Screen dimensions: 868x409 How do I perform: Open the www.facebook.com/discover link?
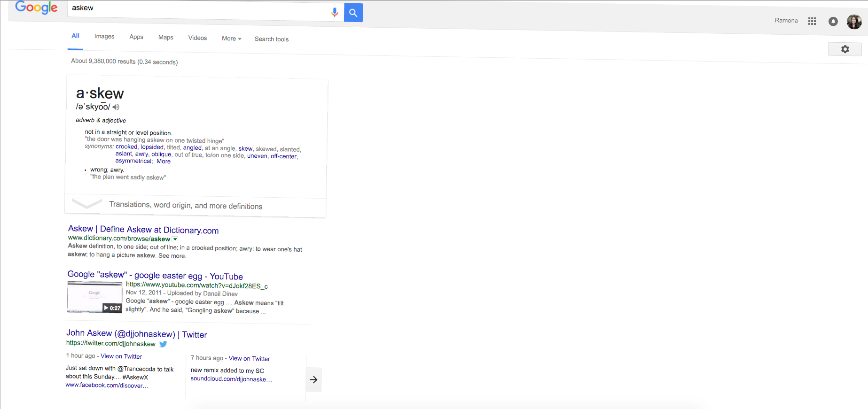(x=107, y=385)
